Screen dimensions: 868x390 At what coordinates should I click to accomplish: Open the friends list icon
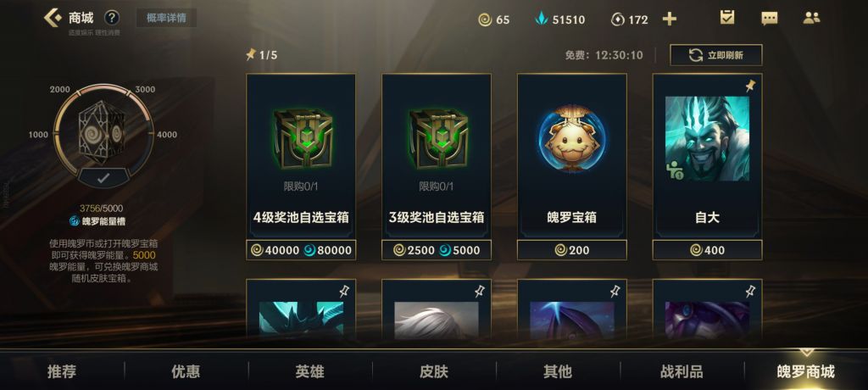[811, 18]
